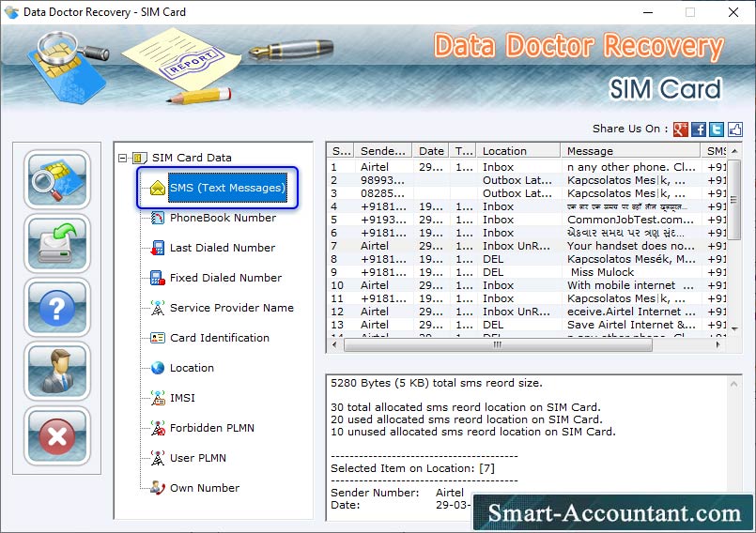Click the Fixed Dialed Number icon

click(157, 278)
